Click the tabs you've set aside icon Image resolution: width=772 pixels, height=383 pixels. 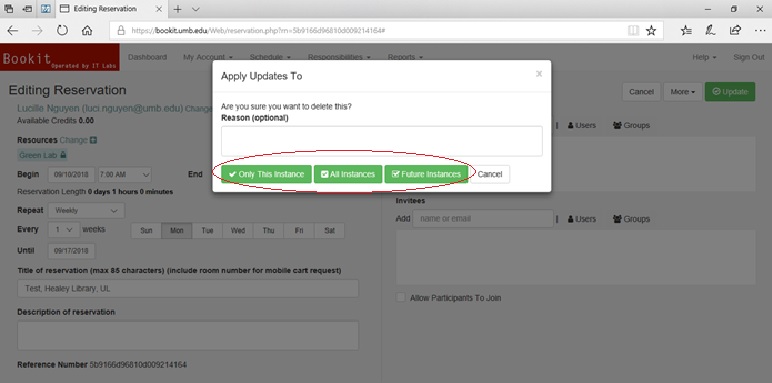(x=8, y=9)
